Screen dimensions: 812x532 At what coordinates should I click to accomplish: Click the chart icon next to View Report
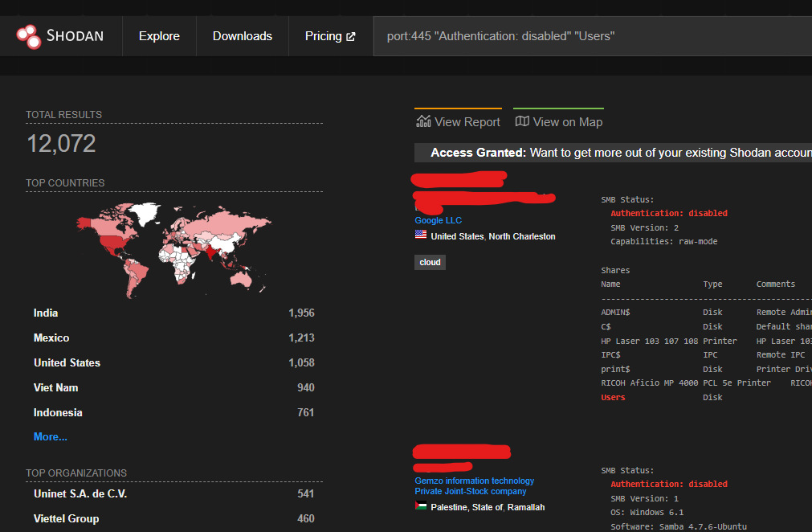423,121
